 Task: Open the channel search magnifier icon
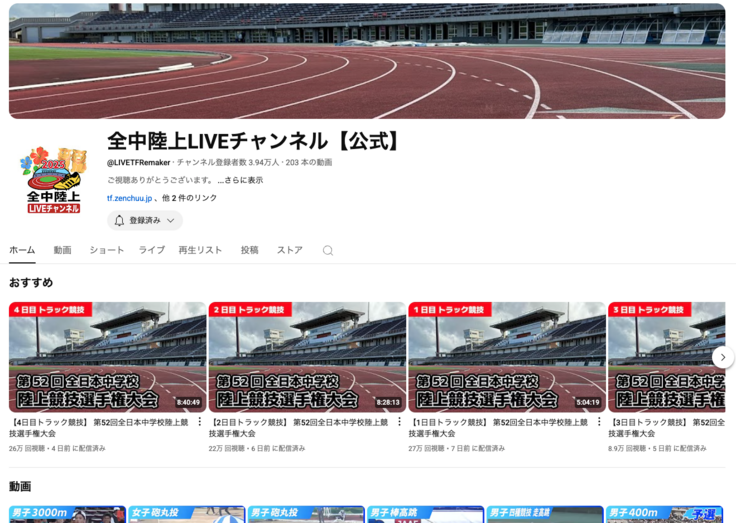pyautogui.click(x=328, y=251)
